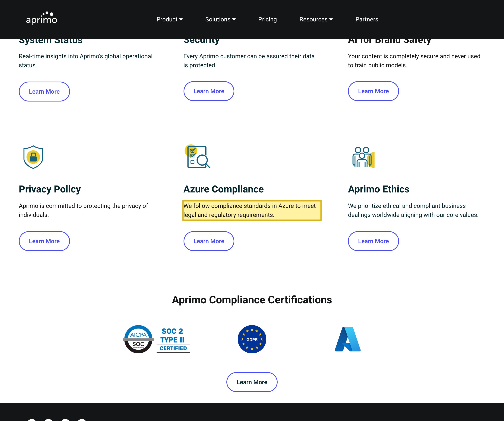Open the Resources dropdown menu
The height and width of the screenshot is (421, 504).
click(x=316, y=19)
